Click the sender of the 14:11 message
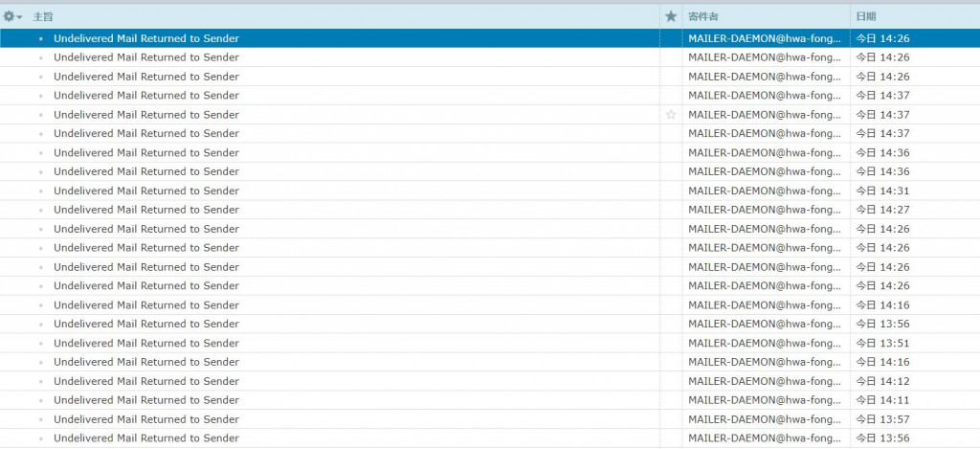Viewport: 980px width, 449px height. click(x=765, y=399)
